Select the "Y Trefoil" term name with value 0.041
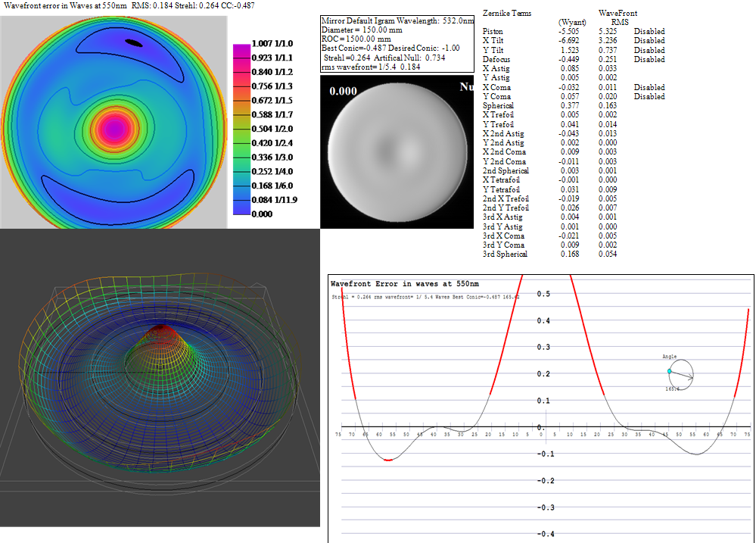Screen dimensions: 756x543 pyautogui.click(x=498, y=124)
